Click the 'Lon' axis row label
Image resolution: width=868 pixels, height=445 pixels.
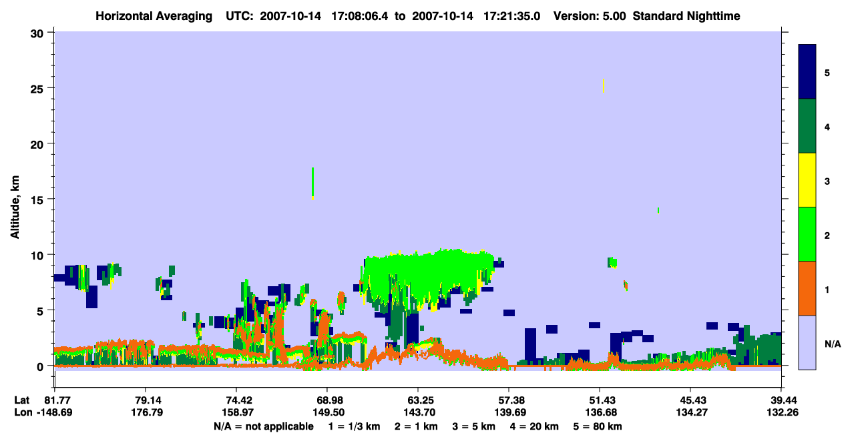click(23, 412)
